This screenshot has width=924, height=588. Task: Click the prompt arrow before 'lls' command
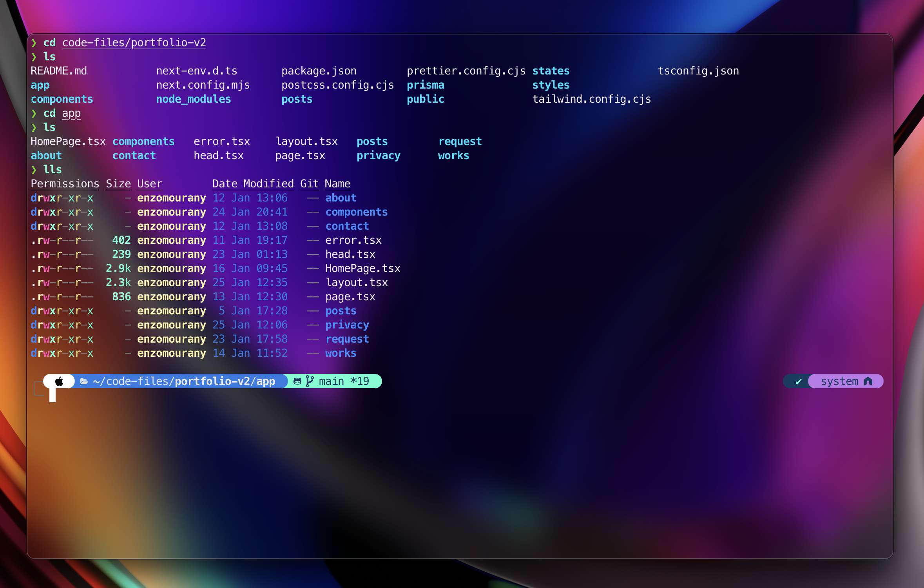[x=34, y=170]
